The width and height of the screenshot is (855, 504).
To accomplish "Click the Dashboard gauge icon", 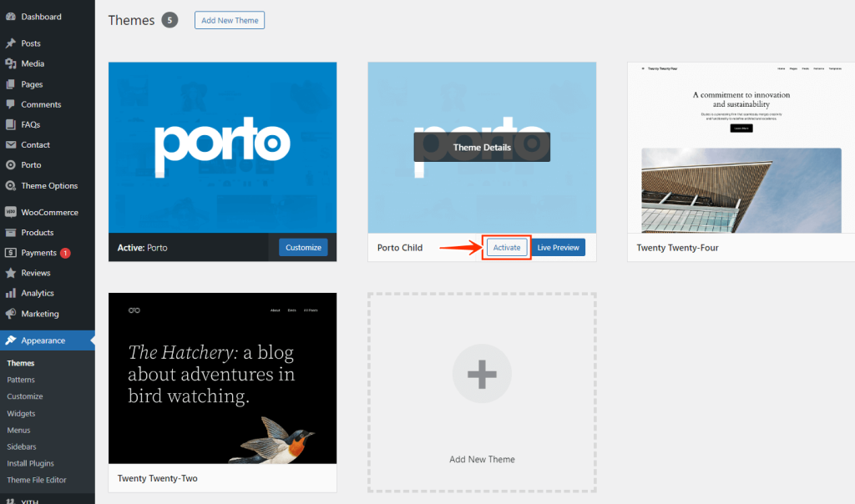I will (10, 17).
